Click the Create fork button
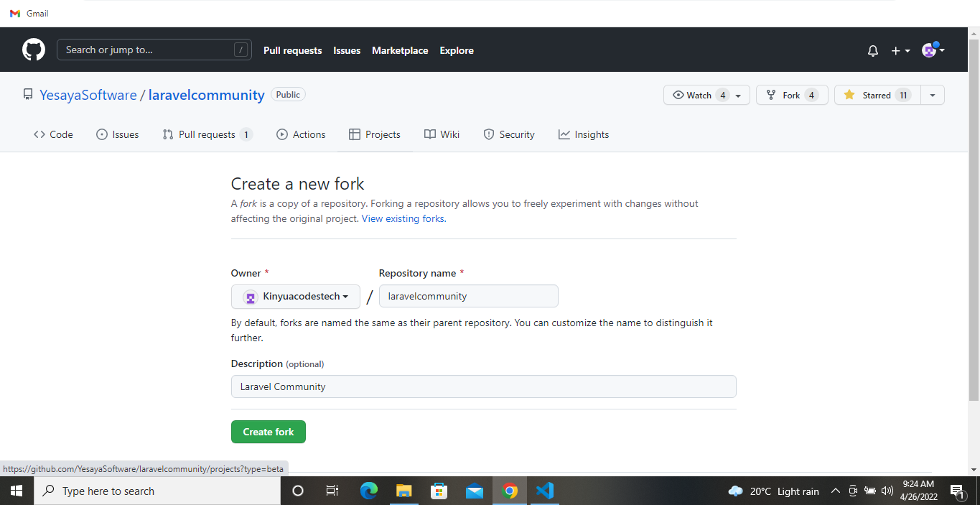The image size is (980, 505). [269, 432]
